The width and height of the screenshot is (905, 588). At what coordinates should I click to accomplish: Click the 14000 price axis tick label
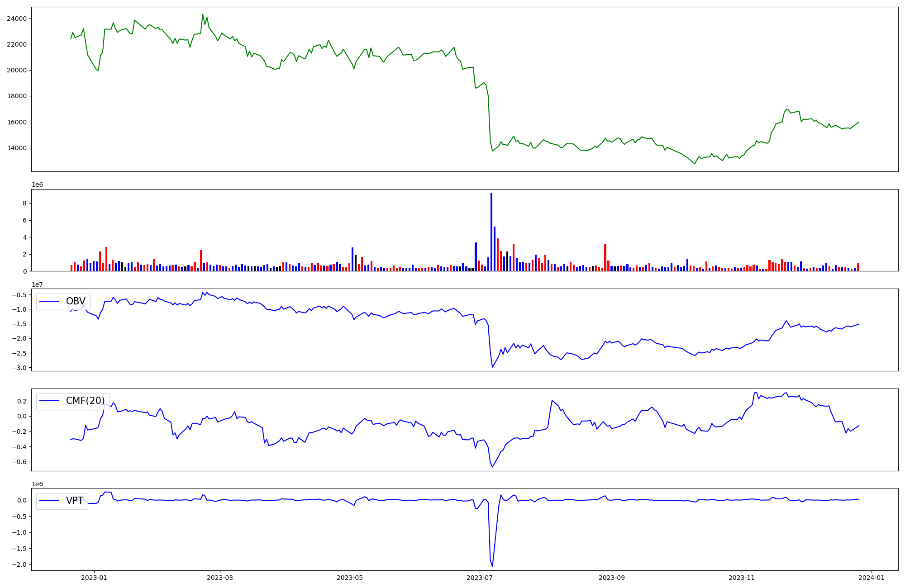17,148
